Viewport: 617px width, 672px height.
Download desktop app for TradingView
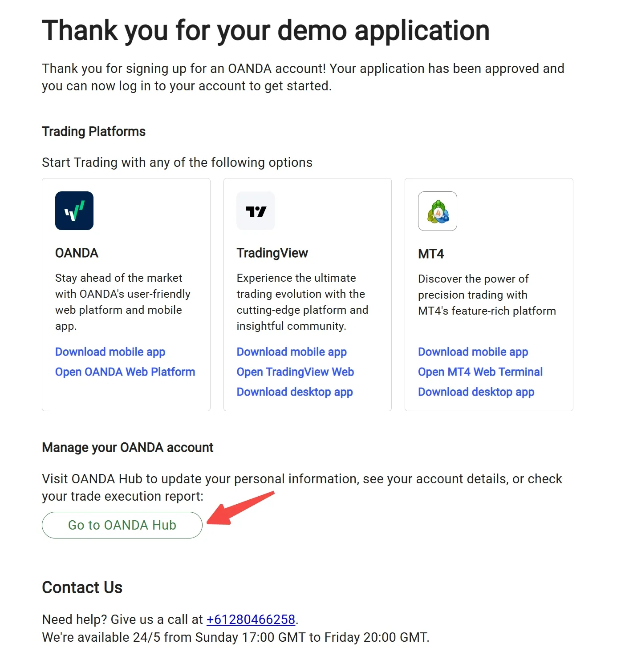click(295, 392)
